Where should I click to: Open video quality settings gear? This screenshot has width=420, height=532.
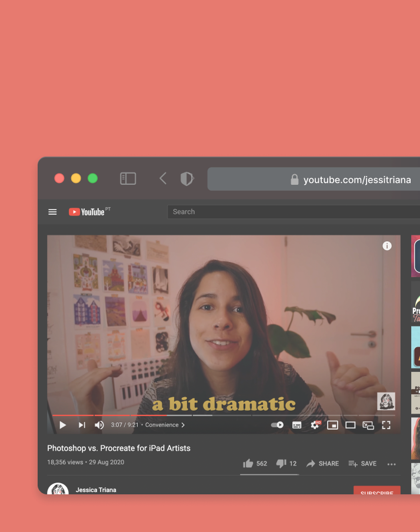tap(315, 425)
